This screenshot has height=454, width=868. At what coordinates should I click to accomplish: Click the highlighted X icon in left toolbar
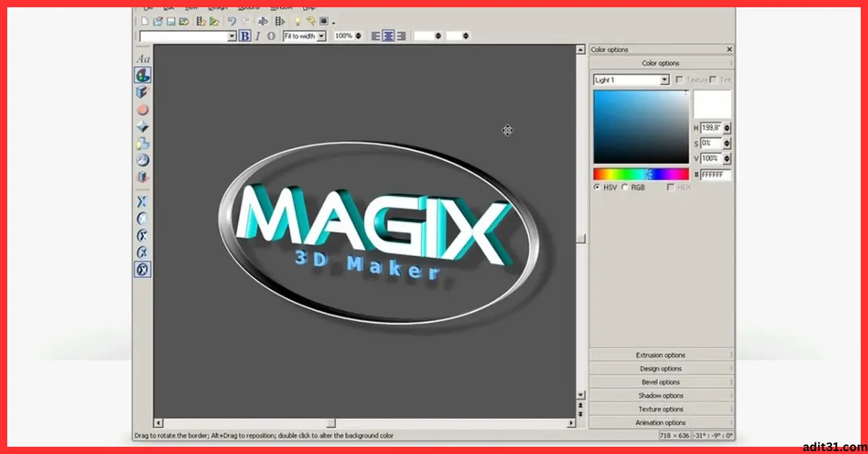click(143, 270)
